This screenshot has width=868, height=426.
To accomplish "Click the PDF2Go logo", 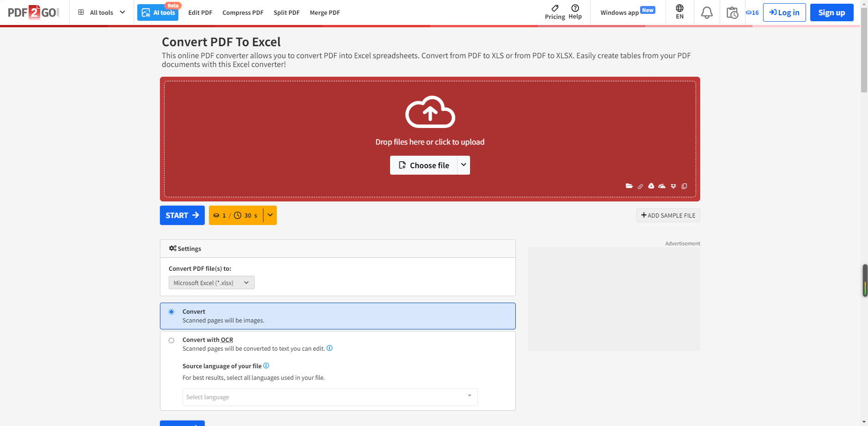I will [x=34, y=12].
